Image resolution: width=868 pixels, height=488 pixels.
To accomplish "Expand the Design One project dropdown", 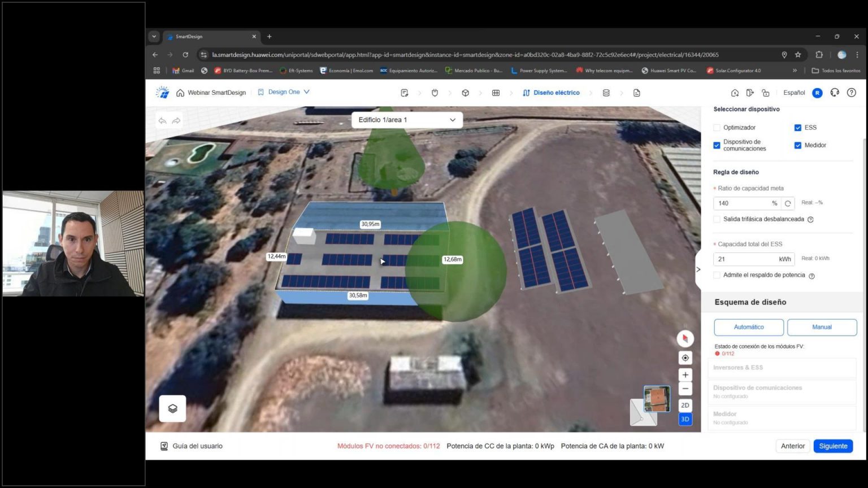I will pos(306,91).
